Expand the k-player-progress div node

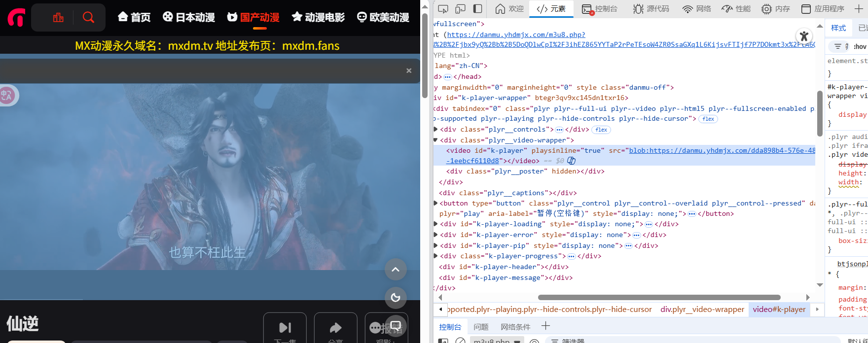pos(435,256)
